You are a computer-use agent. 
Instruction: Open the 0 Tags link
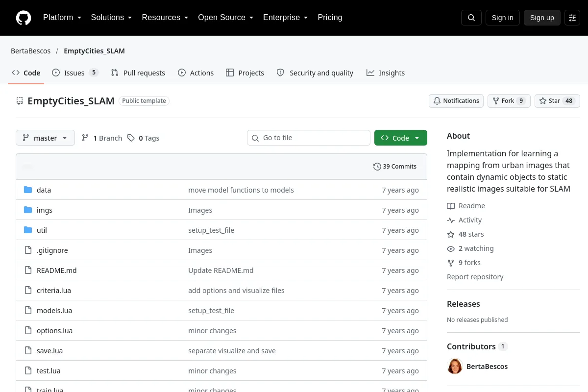(x=143, y=138)
